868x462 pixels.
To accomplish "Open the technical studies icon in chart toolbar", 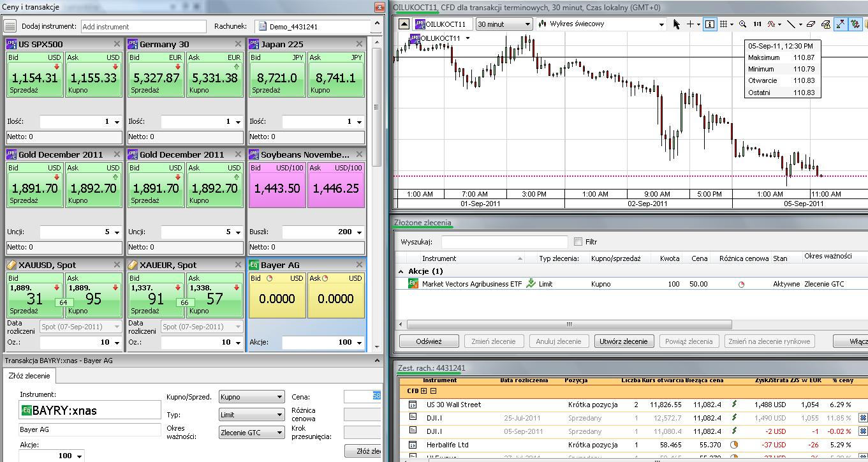I will click(x=772, y=24).
